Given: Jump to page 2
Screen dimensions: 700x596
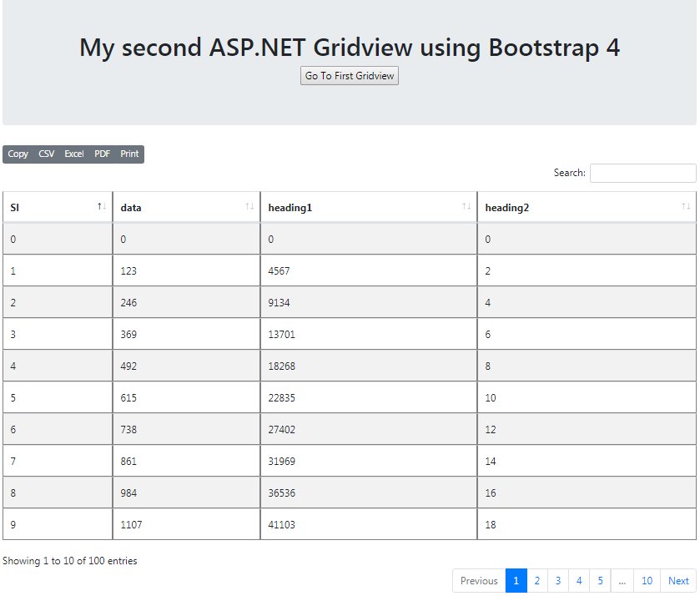Looking at the screenshot, I should [537, 581].
